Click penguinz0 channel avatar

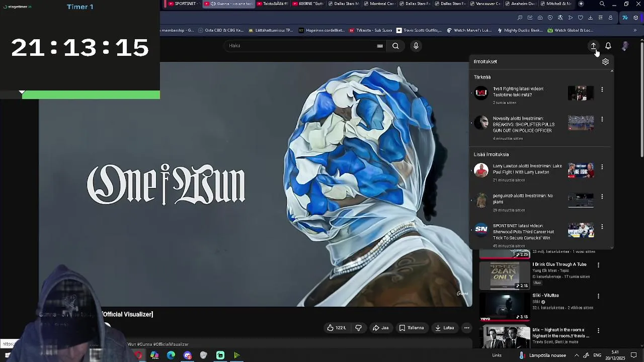coord(481,200)
